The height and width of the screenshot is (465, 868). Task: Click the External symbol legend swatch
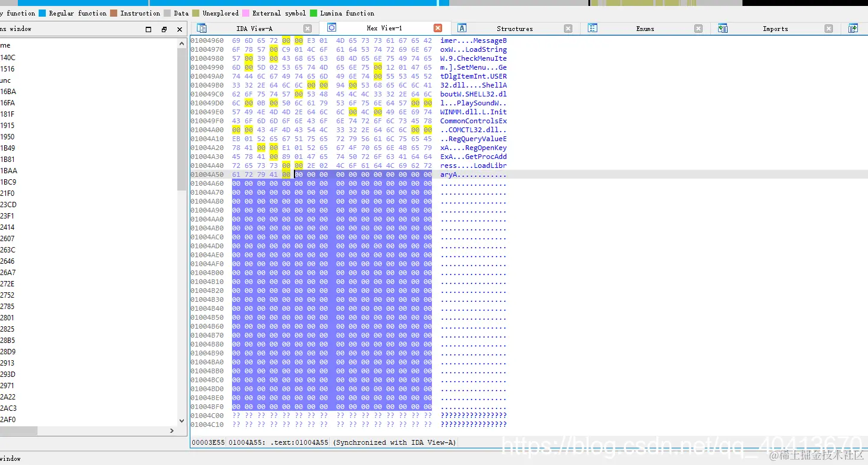coord(246,13)
